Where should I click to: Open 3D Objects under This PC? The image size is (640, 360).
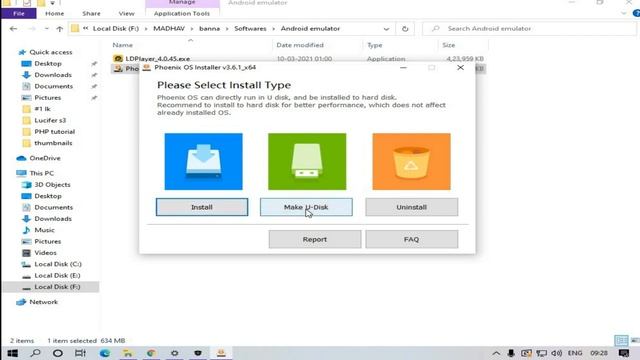tap(52, 185)
